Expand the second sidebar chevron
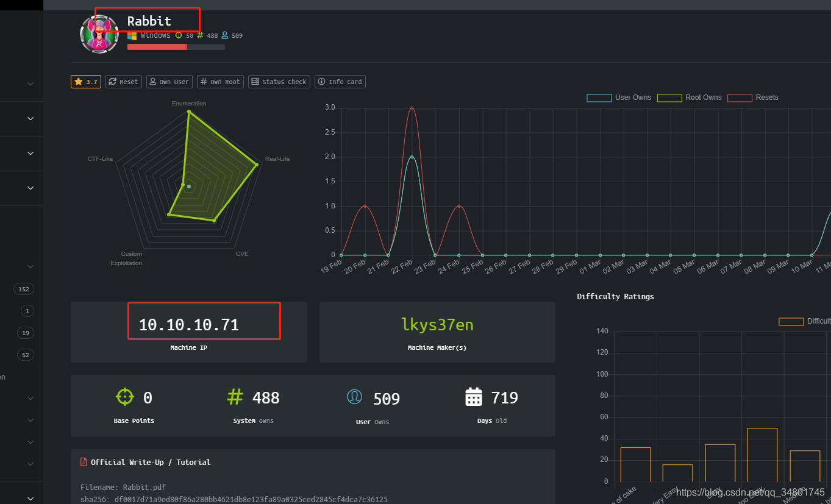831x504 pixels. [30, 118]
